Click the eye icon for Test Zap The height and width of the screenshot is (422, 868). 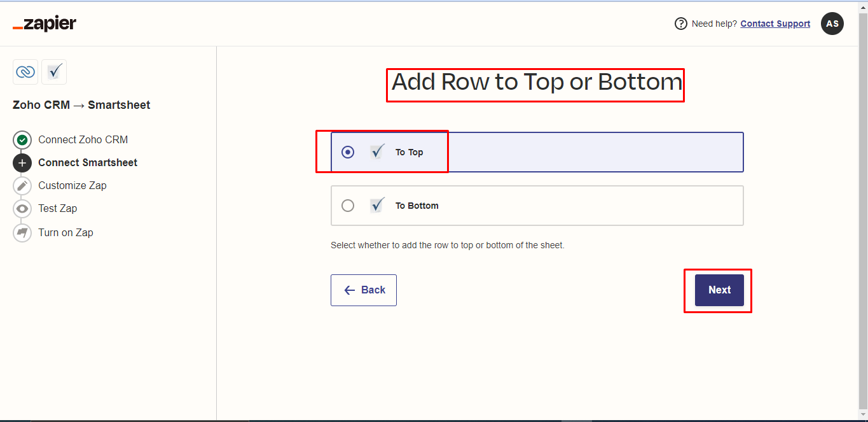point(22,208)
